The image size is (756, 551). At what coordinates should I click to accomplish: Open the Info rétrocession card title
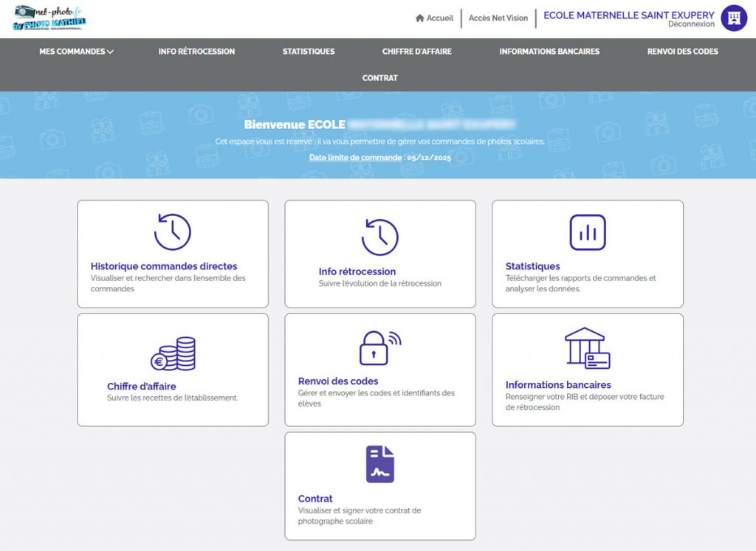click(x=357, y=271)
